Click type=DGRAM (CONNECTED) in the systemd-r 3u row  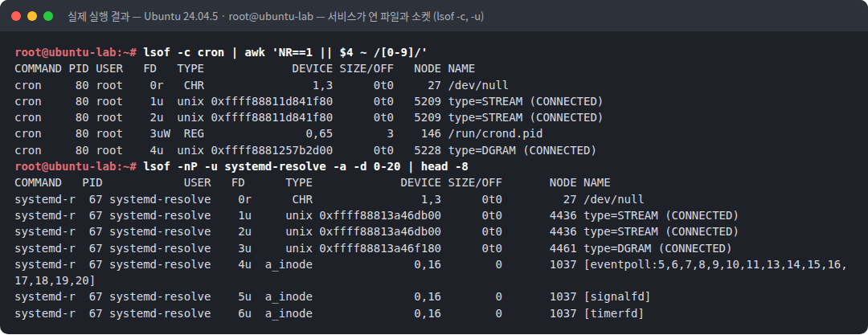click(657, 247)
